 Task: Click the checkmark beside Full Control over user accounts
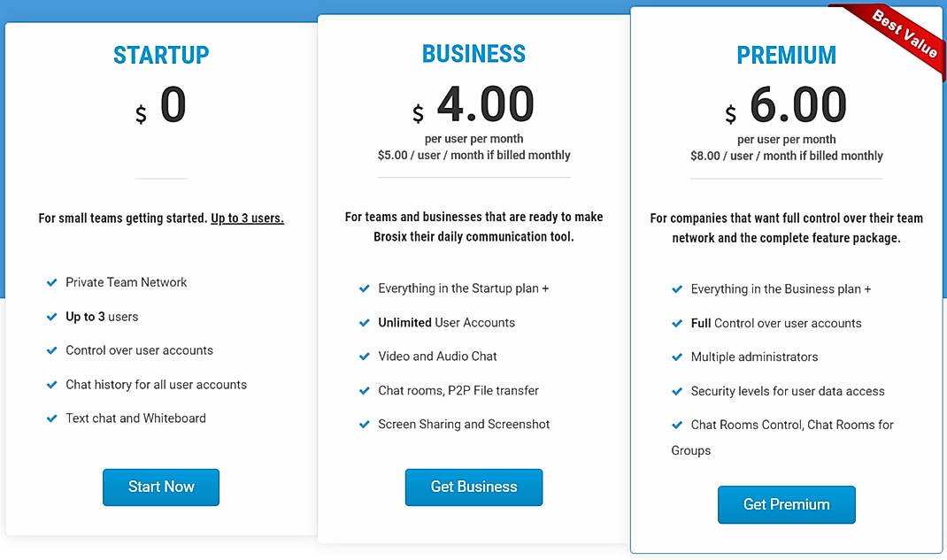pyautogui.click(x=677, y=323)
